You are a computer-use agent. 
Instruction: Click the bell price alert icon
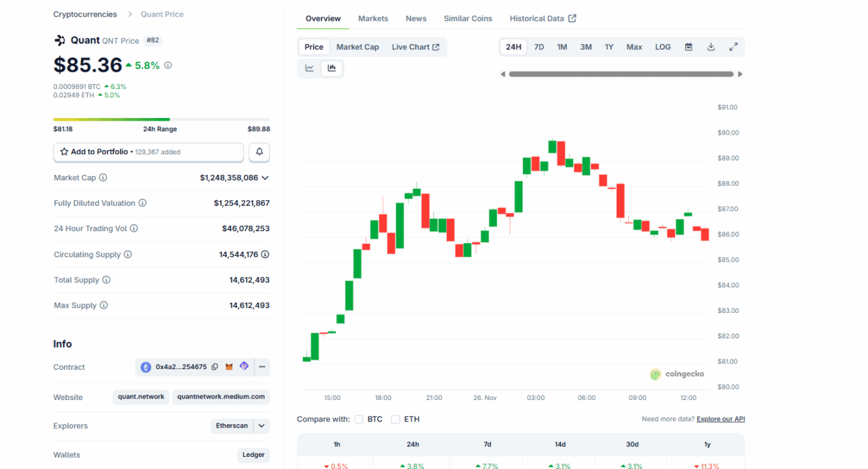(x=259, y=152)
